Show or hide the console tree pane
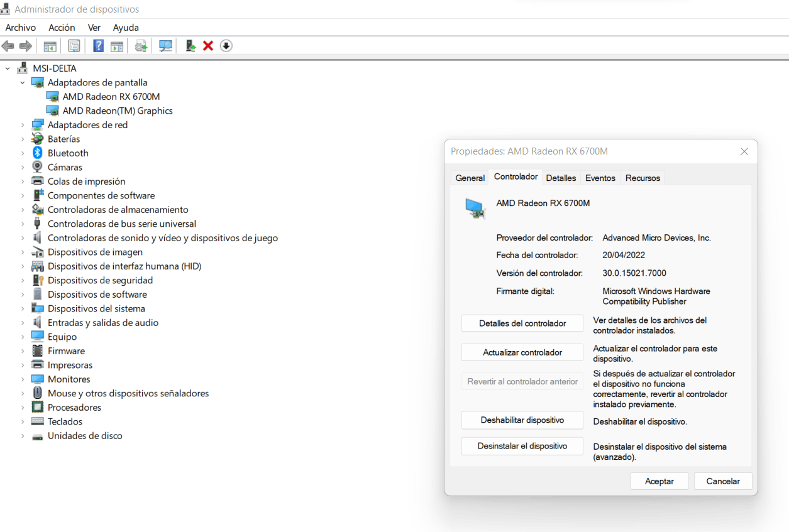 (50, 46)
